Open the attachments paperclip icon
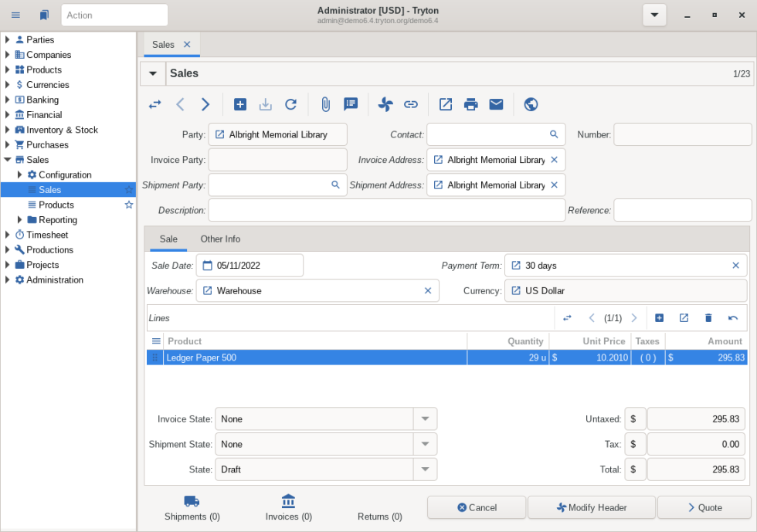The width and height of the screenshot is (757, 532). pos(325,104)
